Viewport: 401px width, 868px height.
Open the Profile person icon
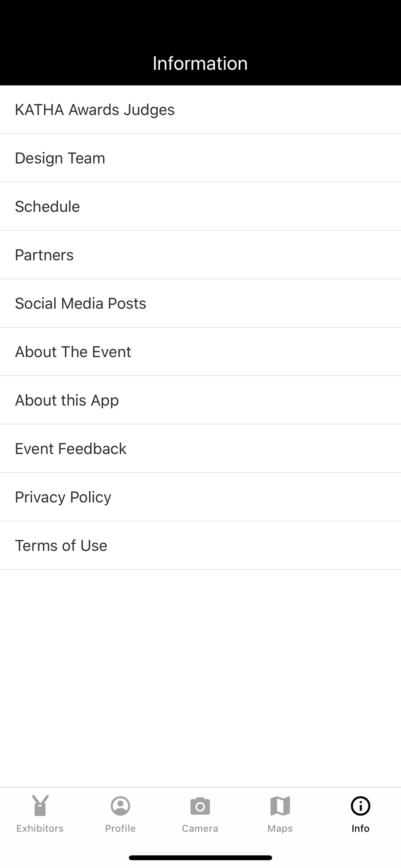tap(120, 806)
